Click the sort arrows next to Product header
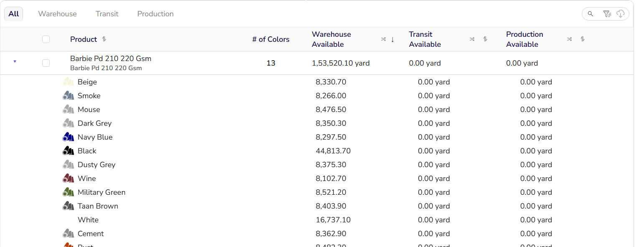This screenshot has height=247, width=644. pos(104,39)
